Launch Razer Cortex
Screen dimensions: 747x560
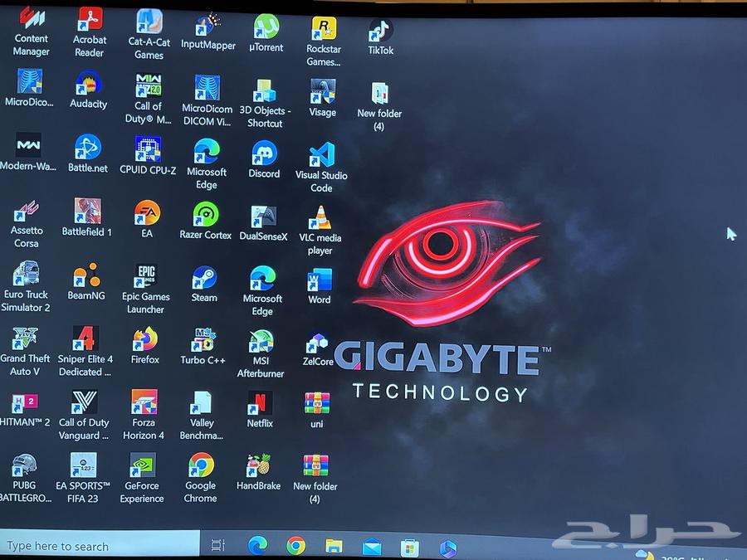(204, 215)
